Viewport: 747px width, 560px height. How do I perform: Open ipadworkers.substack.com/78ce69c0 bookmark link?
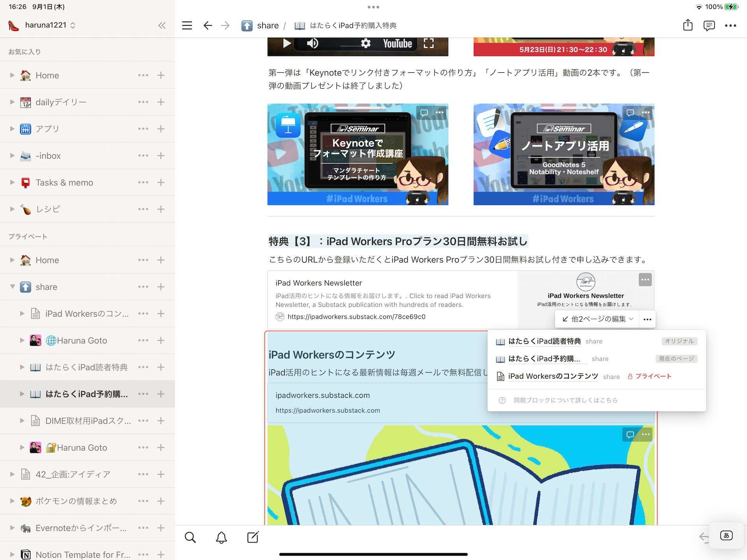point(356,317)
